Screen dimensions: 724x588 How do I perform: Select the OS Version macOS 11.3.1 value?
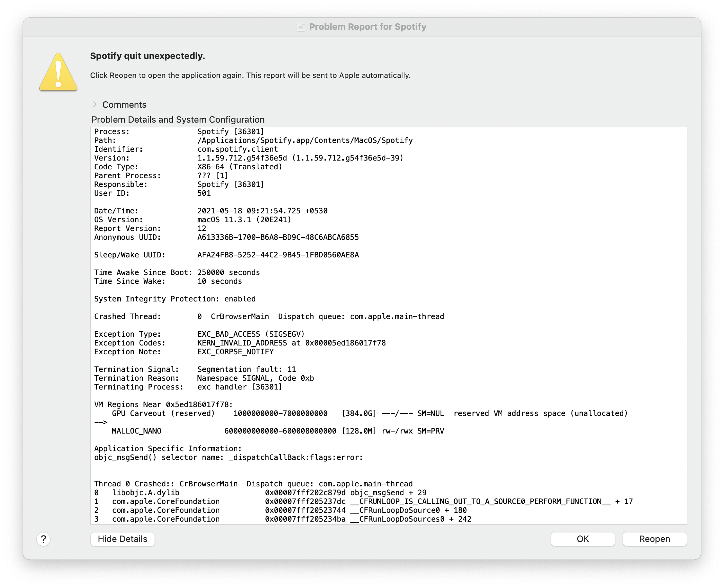[244, 219]
